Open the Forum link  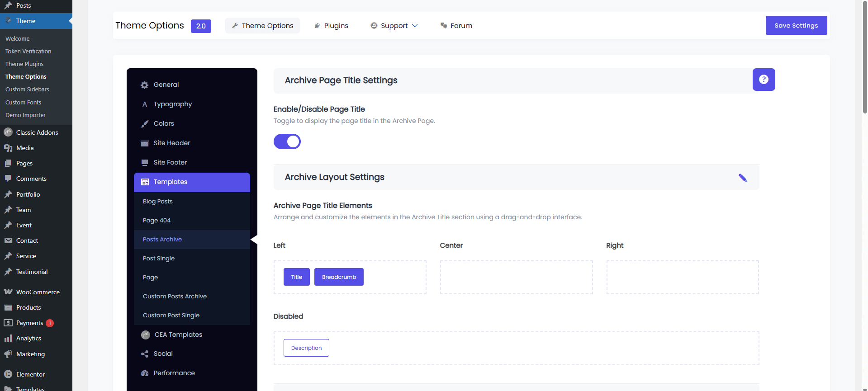[x=456, y=26]
